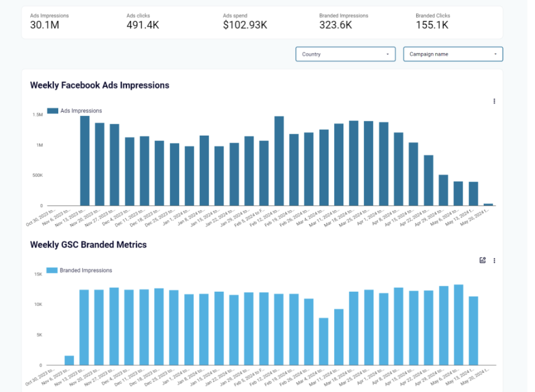
Task: Click the 'May 20, 2024 t...' label under Branded Metrics chart
Action: 474,377
